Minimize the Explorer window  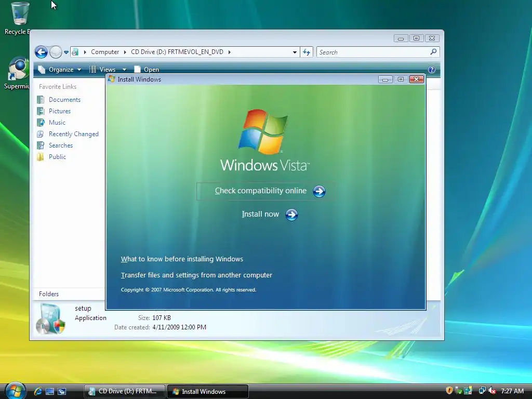tap(401, 38)
